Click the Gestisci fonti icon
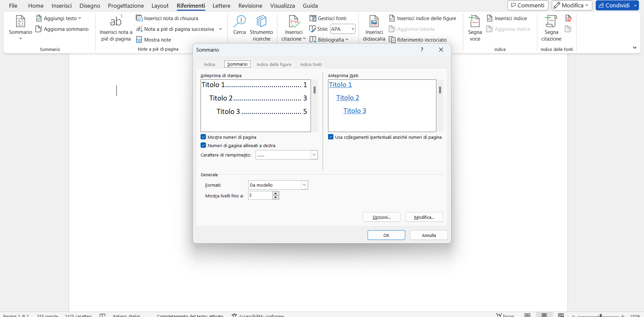The image size is (644, 317). [x=313, y=18]
